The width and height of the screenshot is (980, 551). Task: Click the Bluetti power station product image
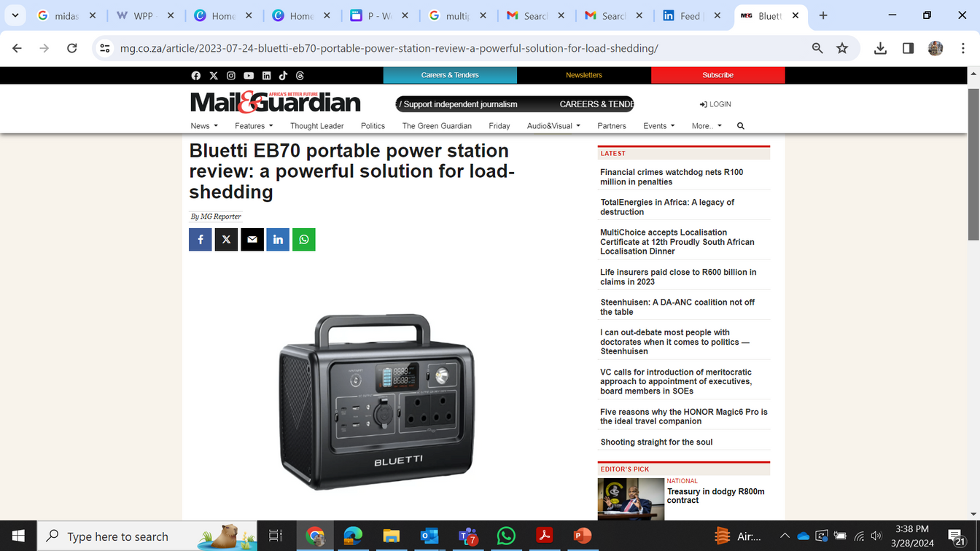click(x=377, y=402)
